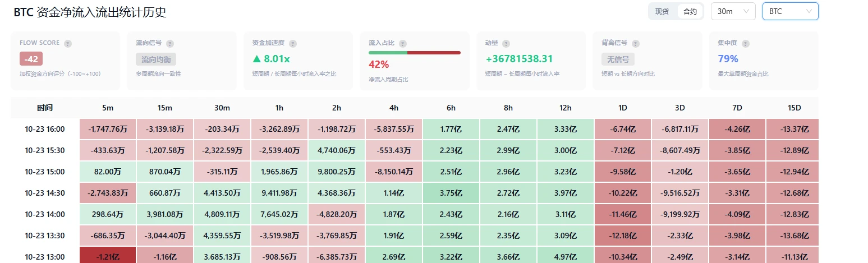Click the 4,740.06万 cell
Viewport: 868px width, 263px height.
pyautogui.click(x=337, y=150)
